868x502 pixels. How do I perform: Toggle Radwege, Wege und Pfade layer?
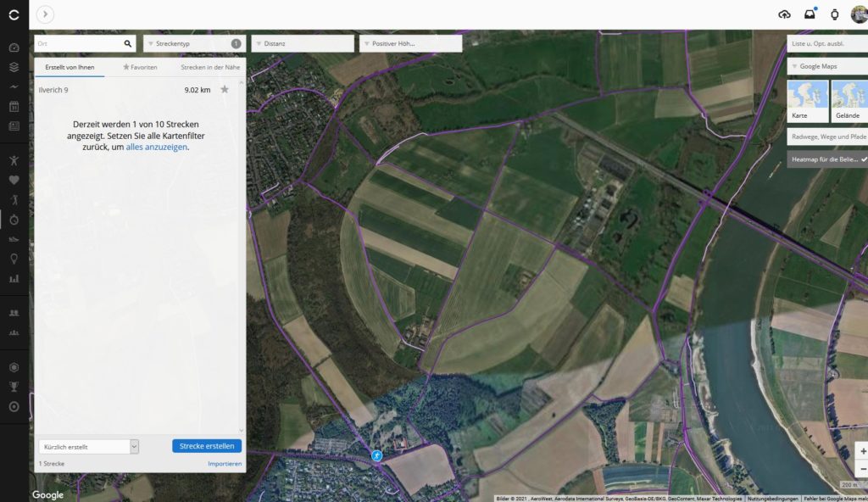(826, 136)
